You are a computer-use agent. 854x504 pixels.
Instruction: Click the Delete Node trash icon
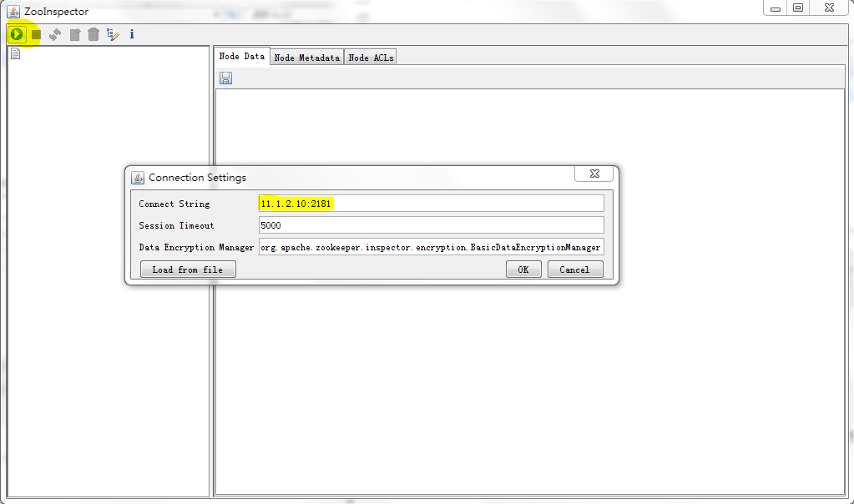point(93,34)
